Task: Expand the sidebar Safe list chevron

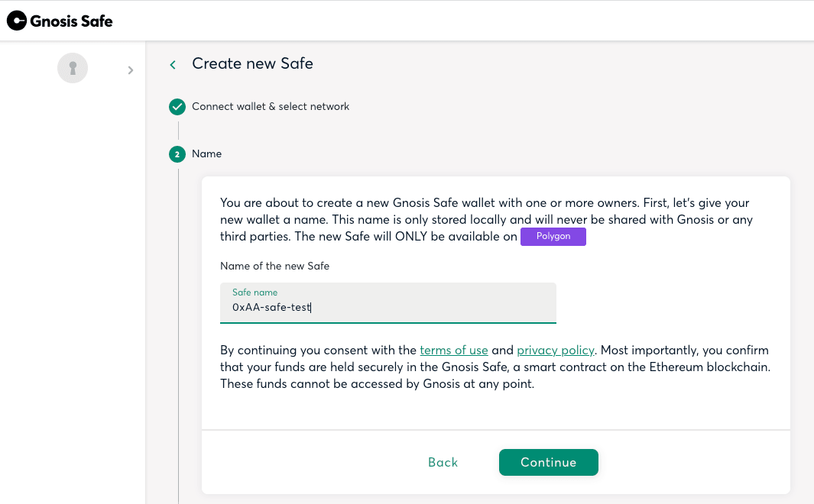Action: pyautogui.click(x=131, y=70)
